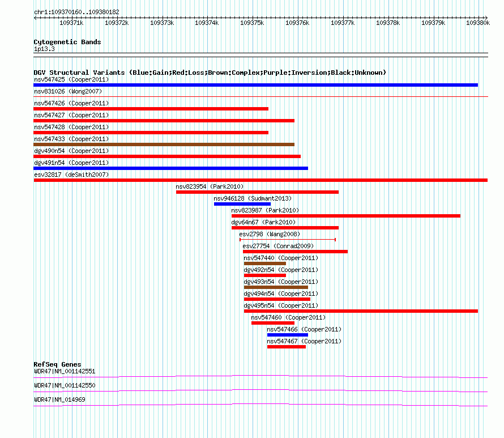Select the brown nsv547433 complex bar
504x438 pixels.
(x=164, y=144)
